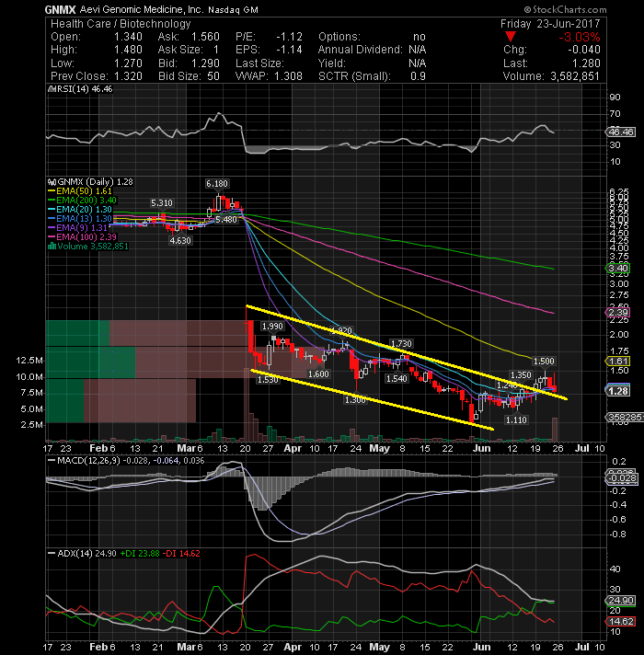
Task: Click the tall latest volume bar for June 23
Action: 555,429
